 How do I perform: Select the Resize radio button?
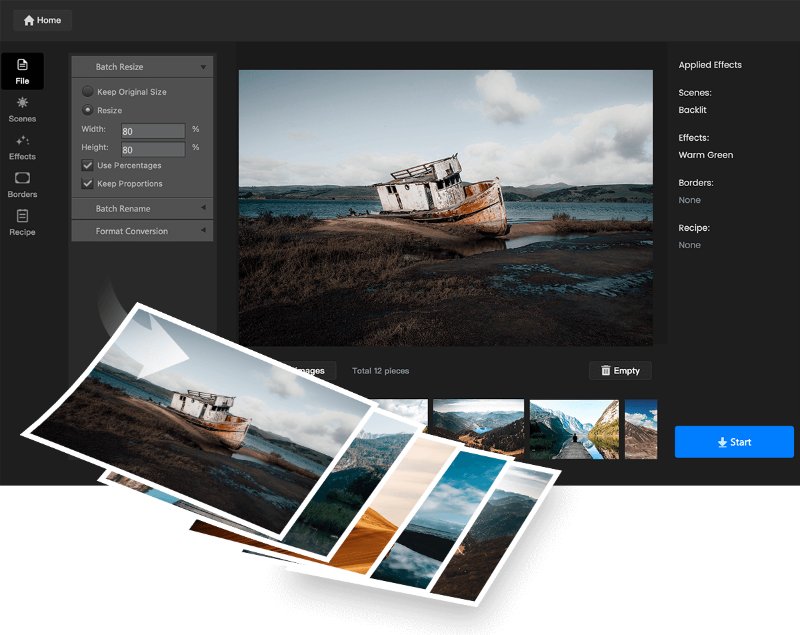tap(88, 110)
